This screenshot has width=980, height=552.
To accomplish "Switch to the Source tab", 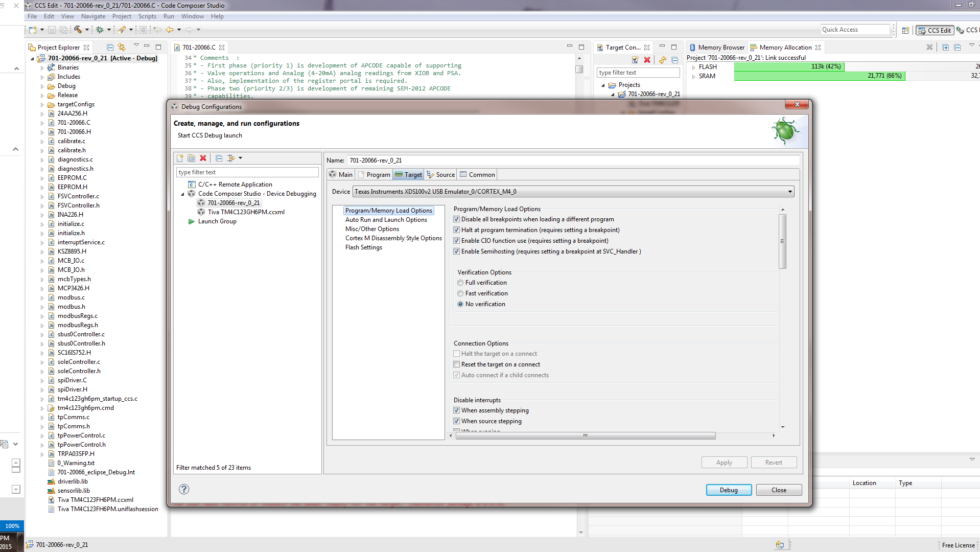I will (440, 175).
